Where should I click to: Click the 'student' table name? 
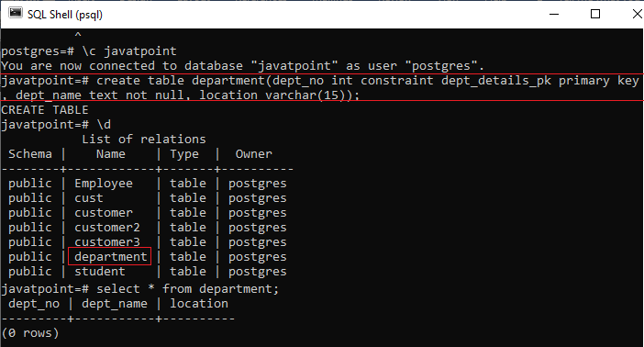tap(100, 272)
